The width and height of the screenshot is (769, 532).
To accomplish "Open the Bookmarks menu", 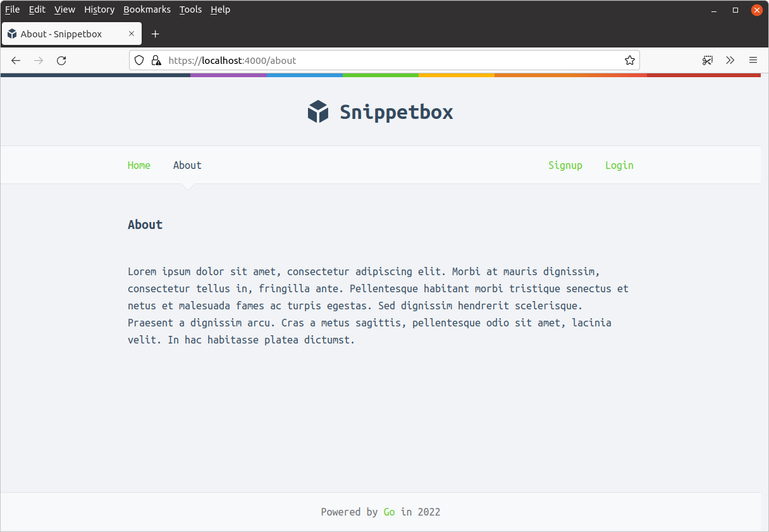I will point(147,9).
